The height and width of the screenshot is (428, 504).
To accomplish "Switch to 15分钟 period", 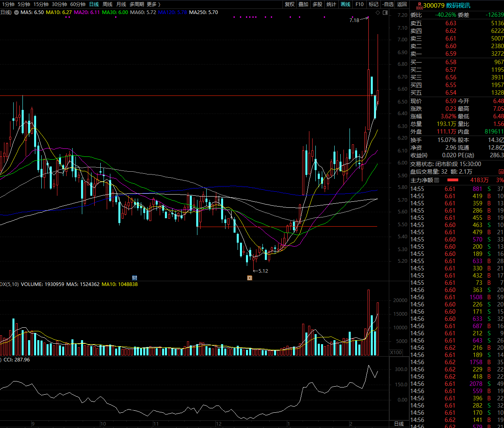I will point(41,4).
